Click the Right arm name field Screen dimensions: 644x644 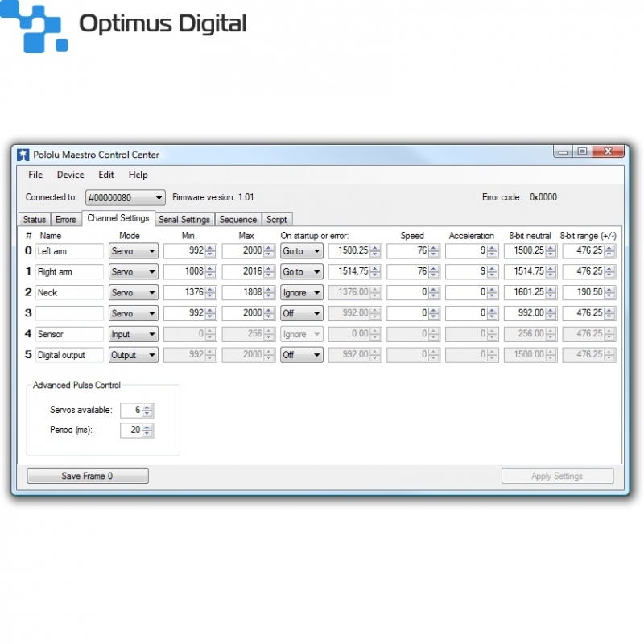[69, 272]
